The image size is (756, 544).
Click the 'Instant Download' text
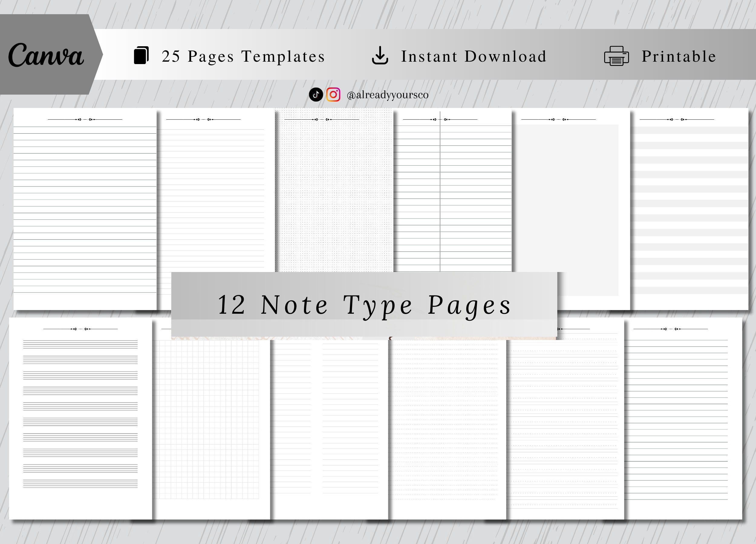tap(474, 56)
